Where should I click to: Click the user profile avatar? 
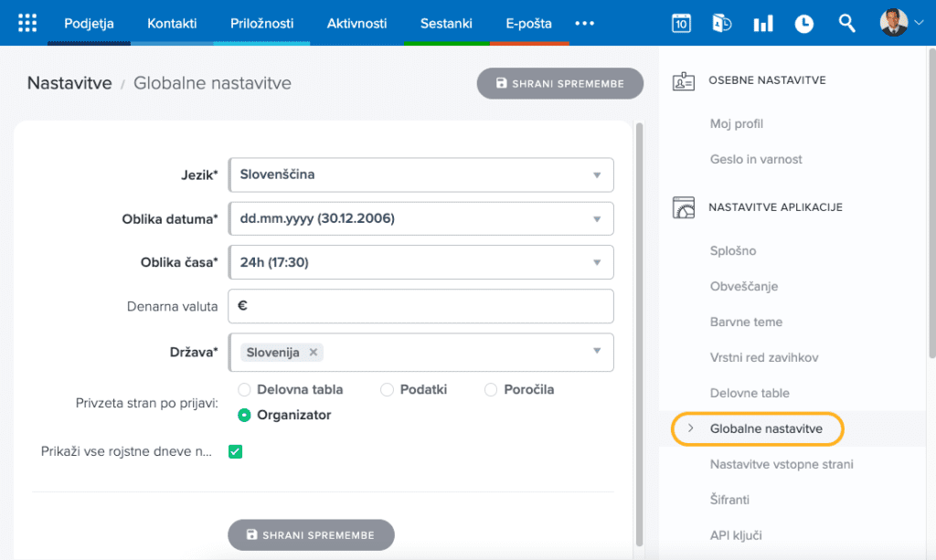[893, 23]
